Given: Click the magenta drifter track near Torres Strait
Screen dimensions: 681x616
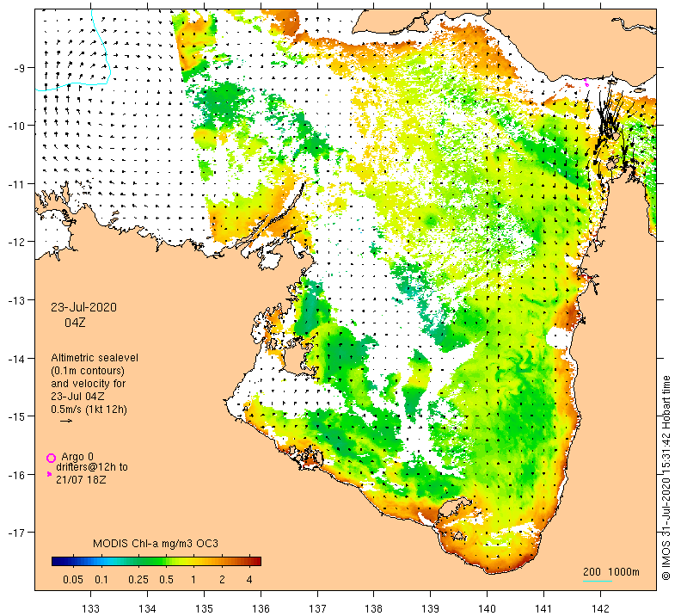Looking at the screenshot, I should tap(586, 83).
